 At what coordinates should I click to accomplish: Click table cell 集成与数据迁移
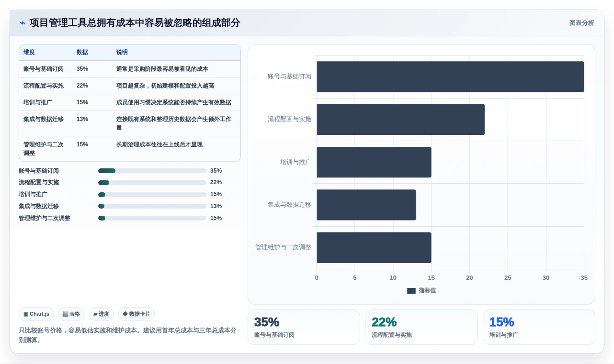[44, 119]
